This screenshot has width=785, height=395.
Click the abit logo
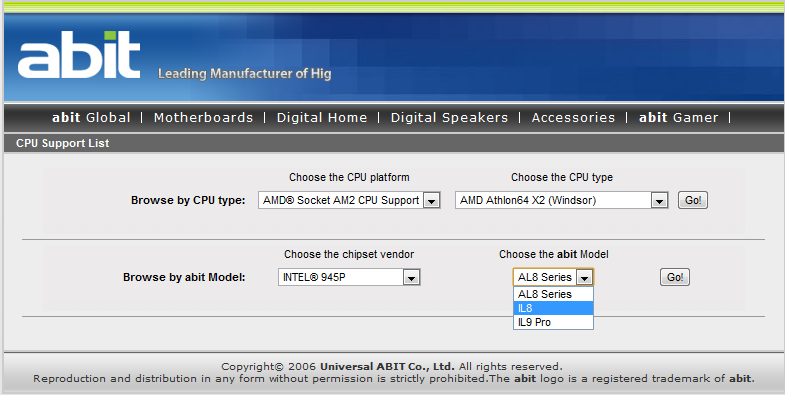pyautogui.click(x=79, y=55)
